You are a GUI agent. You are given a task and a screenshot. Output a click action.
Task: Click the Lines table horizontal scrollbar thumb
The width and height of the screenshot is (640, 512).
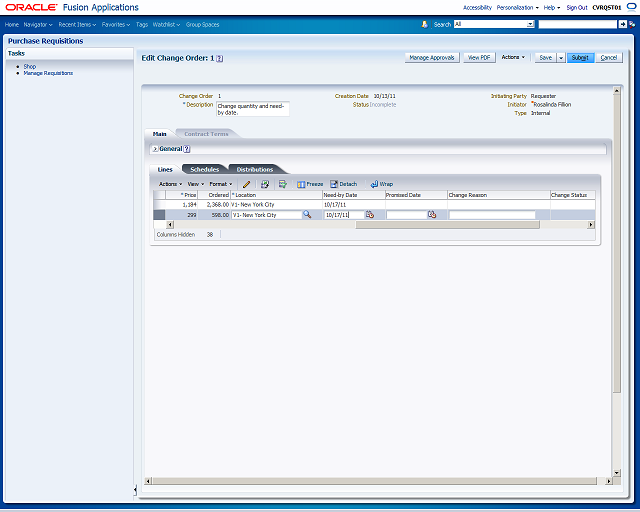point(447,225)
